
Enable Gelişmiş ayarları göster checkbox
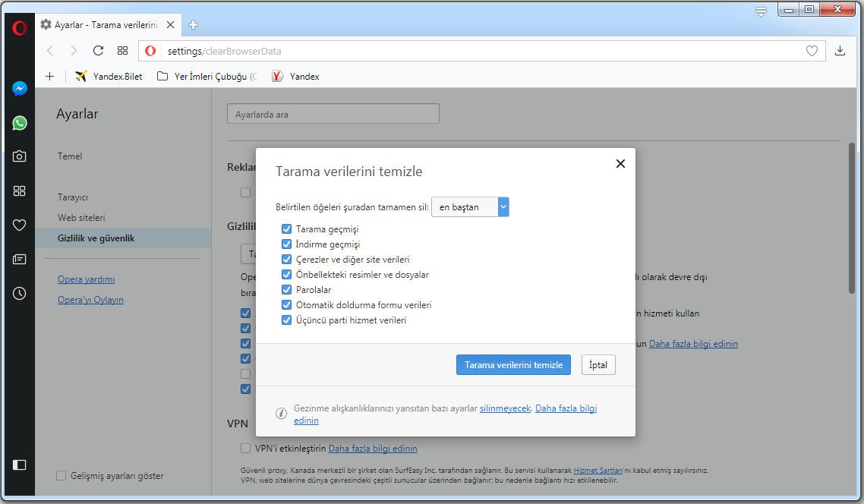61,476
